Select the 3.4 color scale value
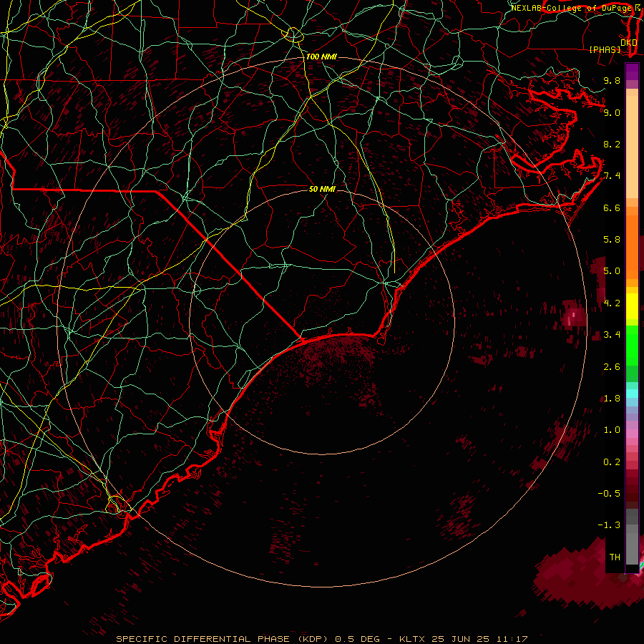The image size is (644, 644). tap(612, 335)
